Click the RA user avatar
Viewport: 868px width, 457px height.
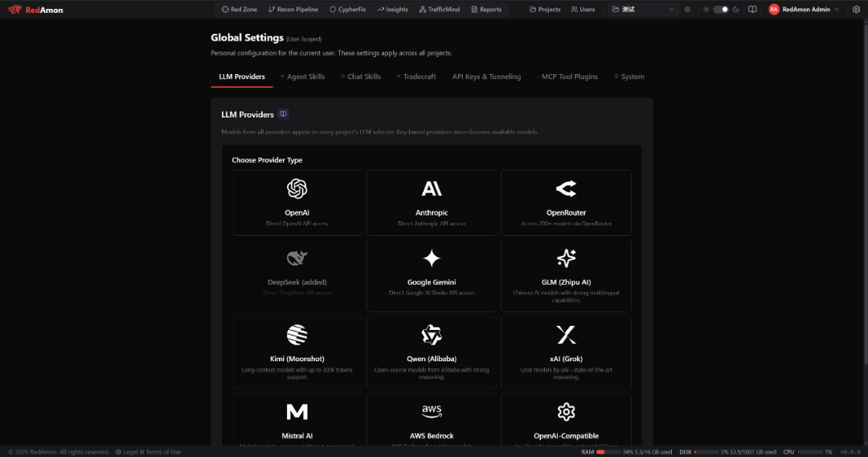click(774, 10)
